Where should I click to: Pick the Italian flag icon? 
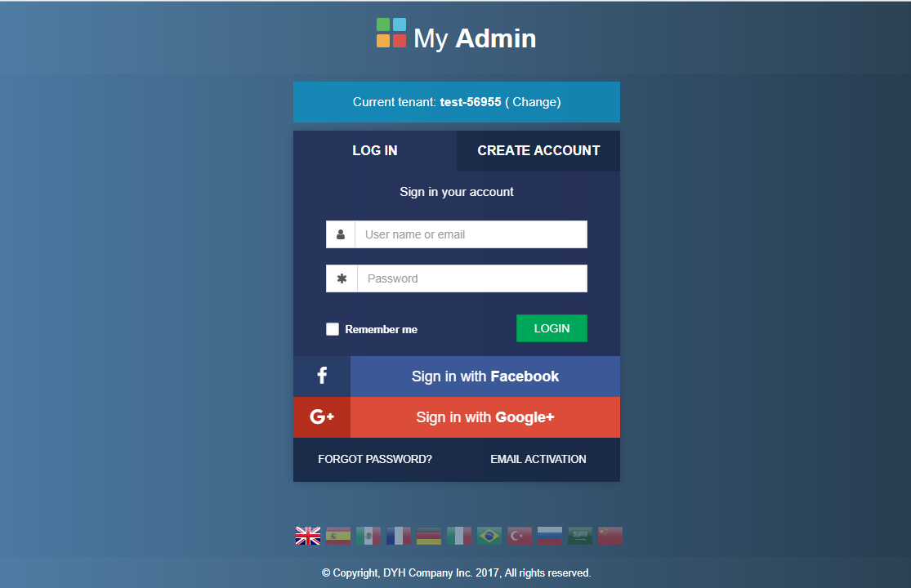pyautogui.click(x=459, y=536)
